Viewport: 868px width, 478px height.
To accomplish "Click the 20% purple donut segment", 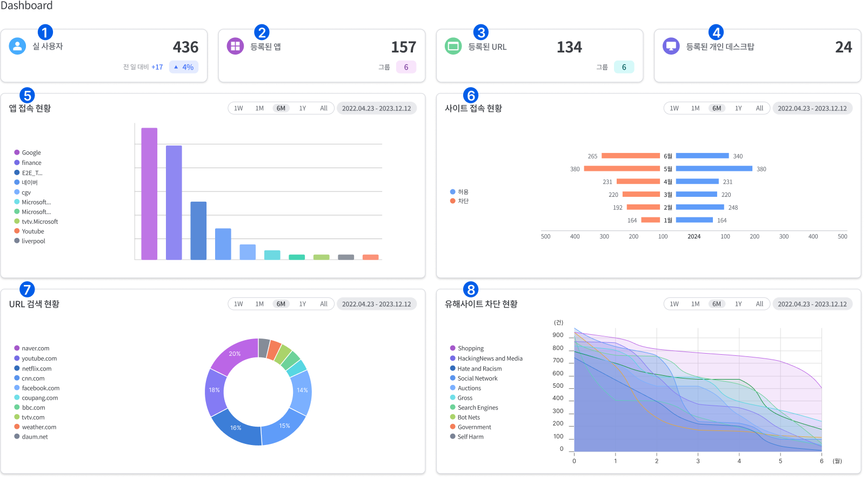I will (x=235, y=354).
